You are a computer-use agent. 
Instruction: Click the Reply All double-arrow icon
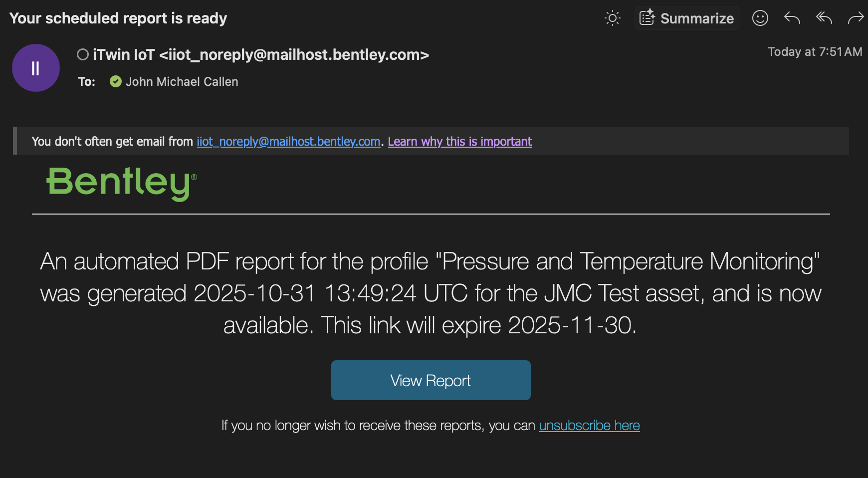(824, 18)
